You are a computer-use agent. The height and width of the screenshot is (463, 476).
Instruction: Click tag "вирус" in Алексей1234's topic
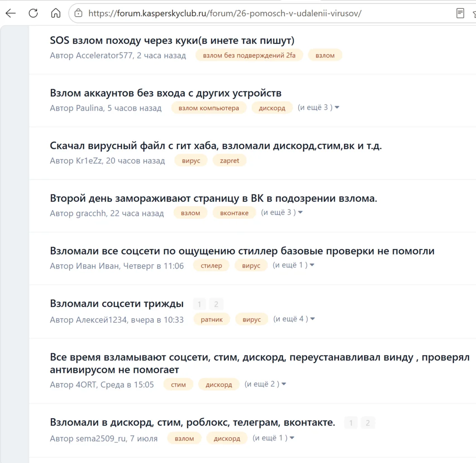252,320
